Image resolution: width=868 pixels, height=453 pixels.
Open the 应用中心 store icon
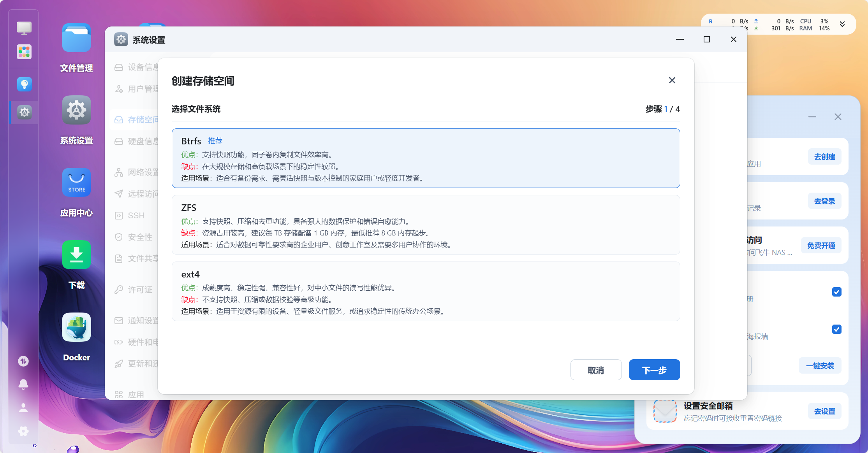[x=76, y=182]
